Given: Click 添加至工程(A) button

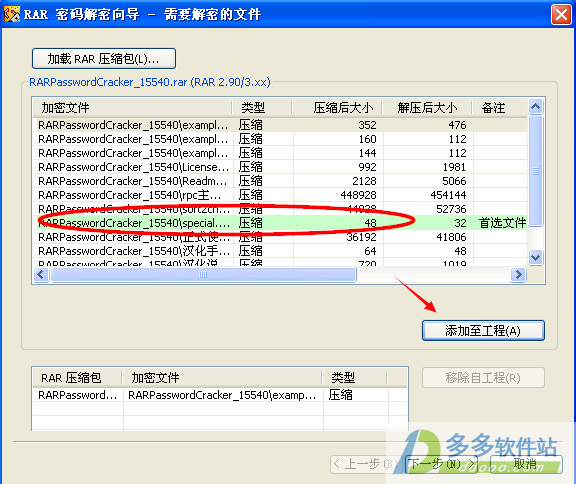Looking at the screenshot, I should [x=483, y=331].
